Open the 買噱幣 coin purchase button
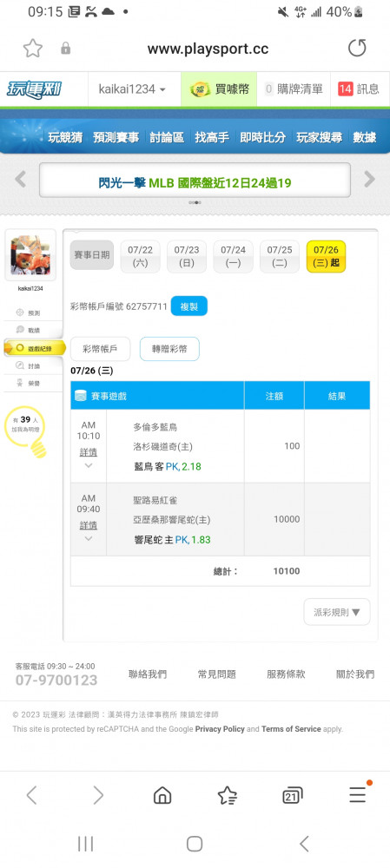The image size is (390, 868). click(x=219, y=89)
